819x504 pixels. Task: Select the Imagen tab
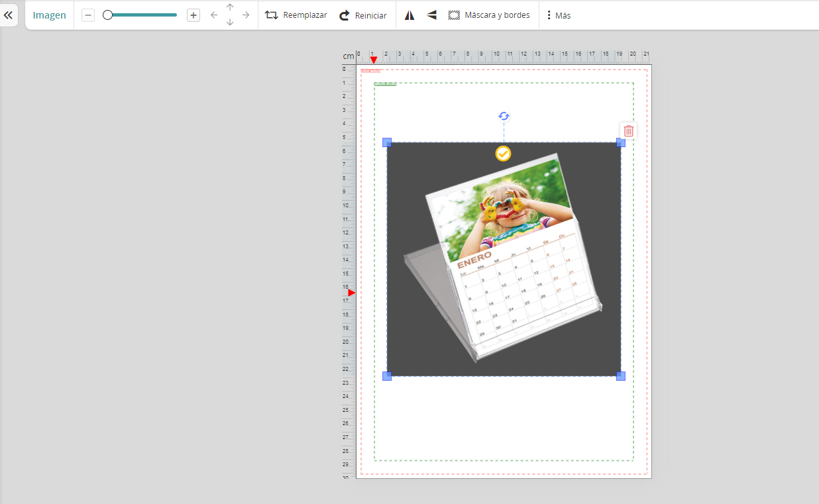pos(49,15)
